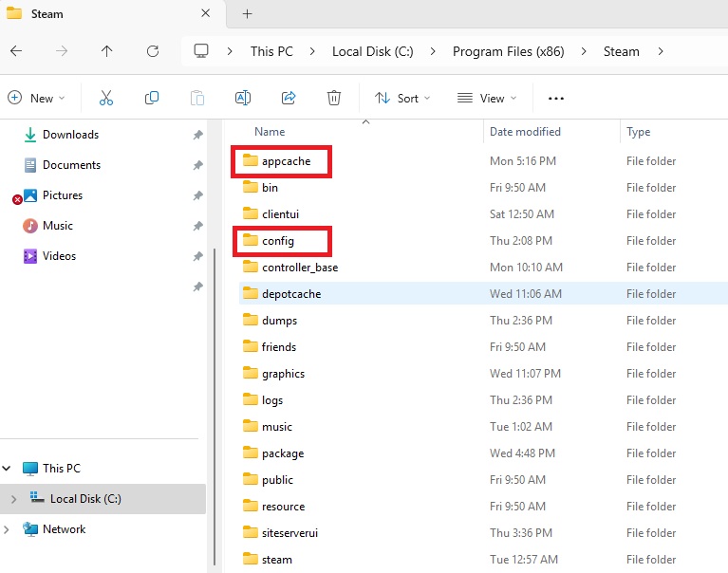
Task: Click pin icon next to Videos
Action: 197,256
